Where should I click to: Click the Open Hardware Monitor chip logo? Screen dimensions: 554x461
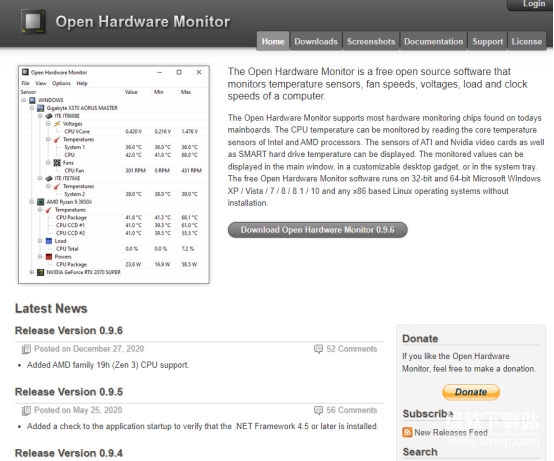(x=33, y=21)
